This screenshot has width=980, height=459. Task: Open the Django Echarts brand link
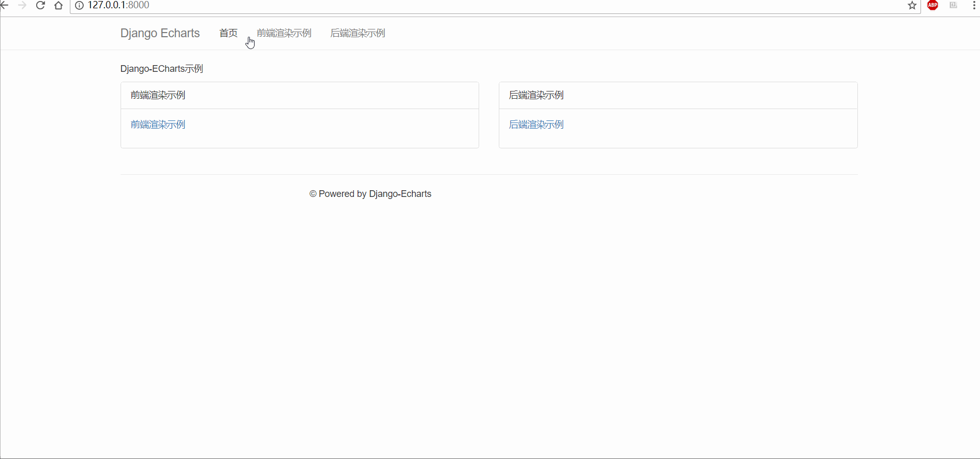160,33
